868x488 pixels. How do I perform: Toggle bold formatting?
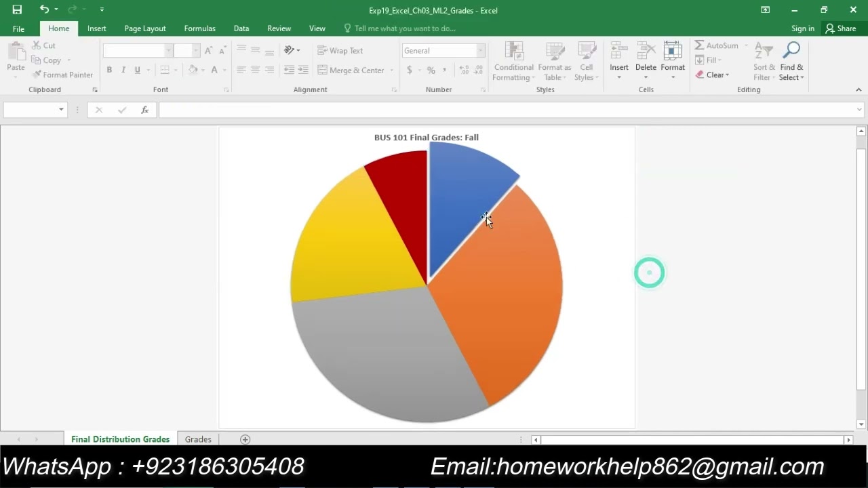[x=109, y=70]
